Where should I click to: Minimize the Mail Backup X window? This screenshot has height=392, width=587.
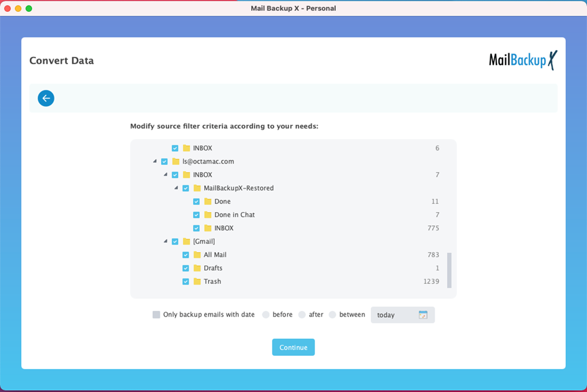(x=18, y=8)
